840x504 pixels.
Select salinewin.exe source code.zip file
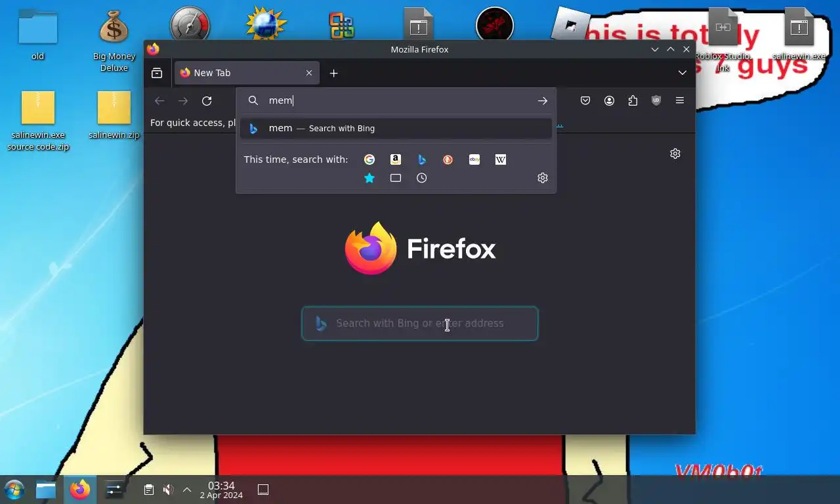38,121
